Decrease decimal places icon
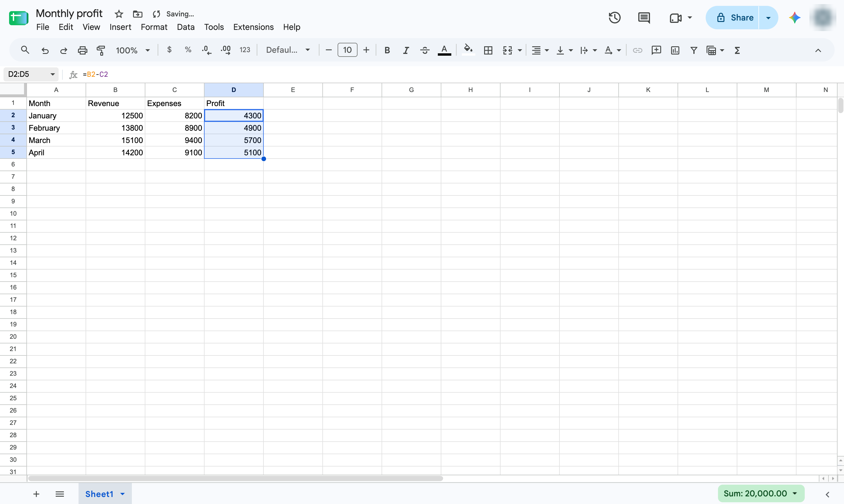Viewport: 844px width, 504px height. click(206, 50)
